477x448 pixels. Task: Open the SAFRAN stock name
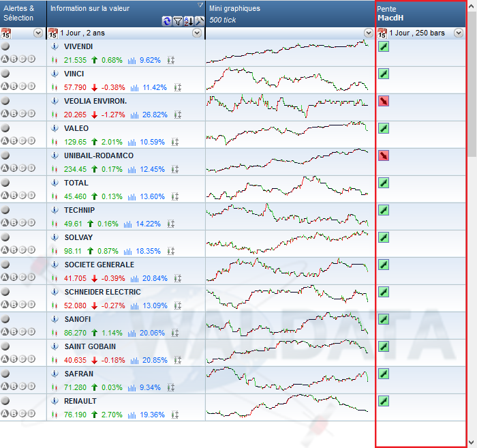pos(79,374)
